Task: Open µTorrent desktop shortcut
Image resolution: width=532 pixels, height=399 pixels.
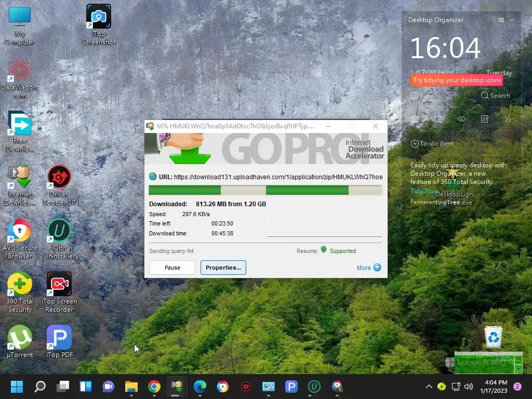Action: coord(19,341)
